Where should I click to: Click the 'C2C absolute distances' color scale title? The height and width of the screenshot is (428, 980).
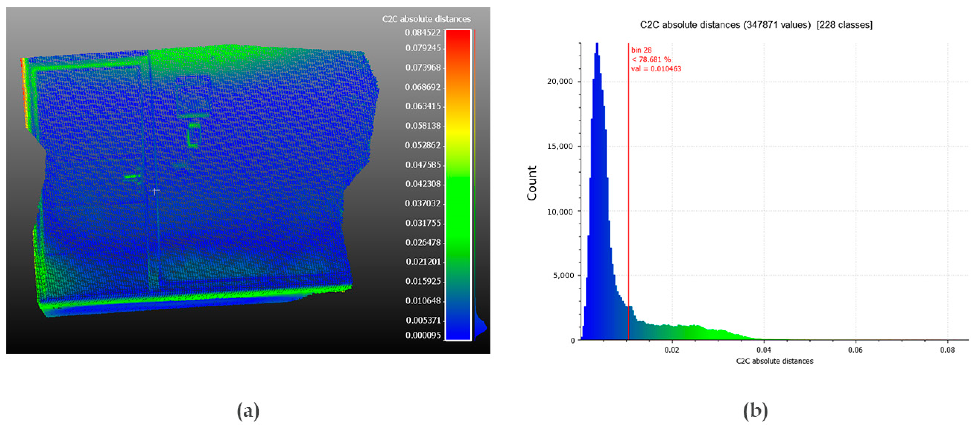(x=426, y=19)
